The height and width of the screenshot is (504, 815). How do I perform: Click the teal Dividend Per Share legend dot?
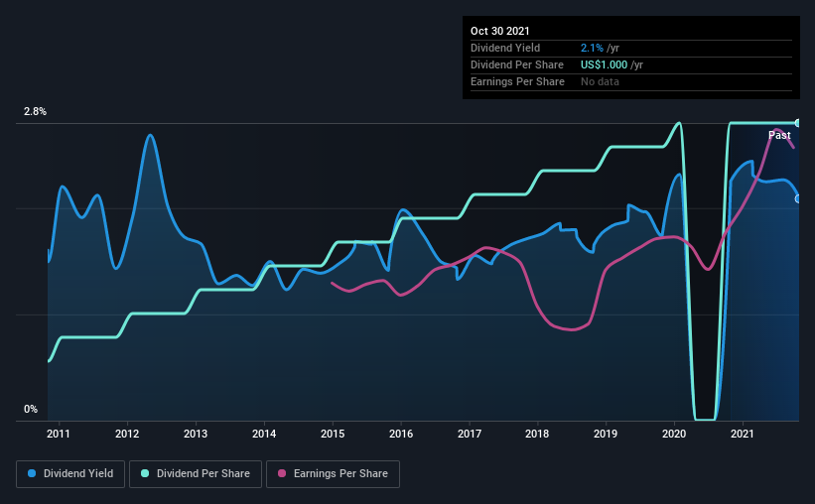[x=145, y=473]
